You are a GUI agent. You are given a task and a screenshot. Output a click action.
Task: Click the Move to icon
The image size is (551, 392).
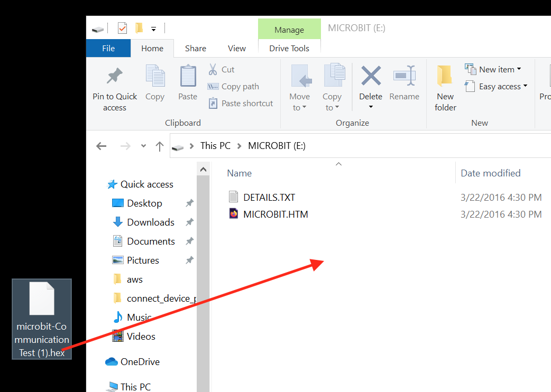tap(301, 76)
